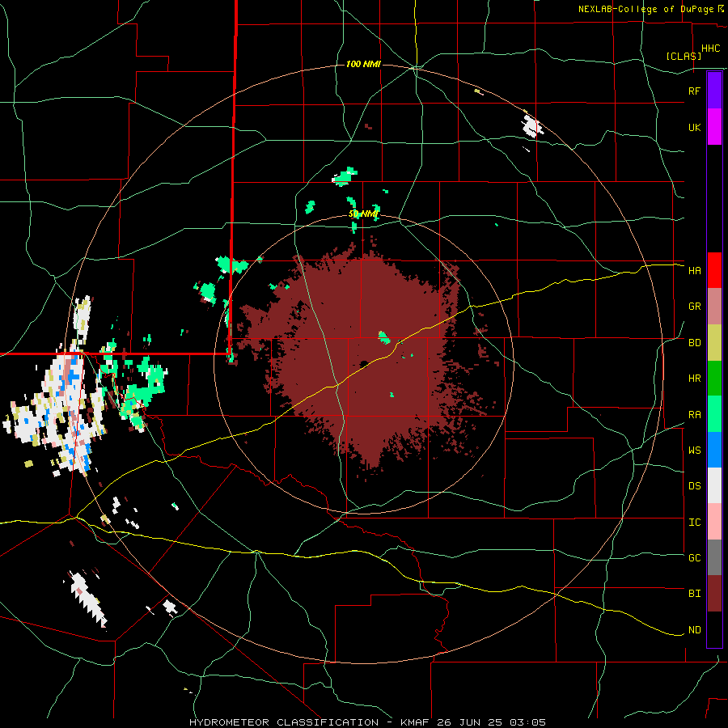Click the light green RA rain swatch
Screen dimensions: 728x728
(x=714, y=414)
